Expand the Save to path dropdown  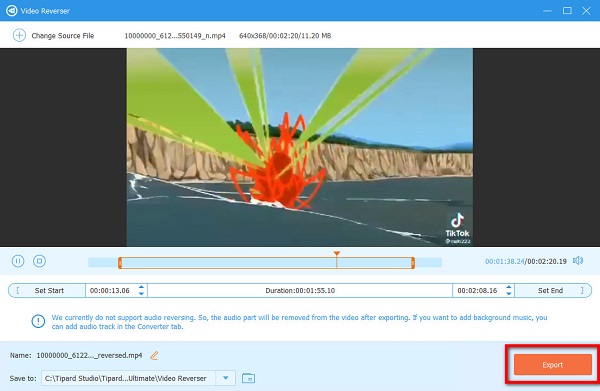[x=225, y=378]
